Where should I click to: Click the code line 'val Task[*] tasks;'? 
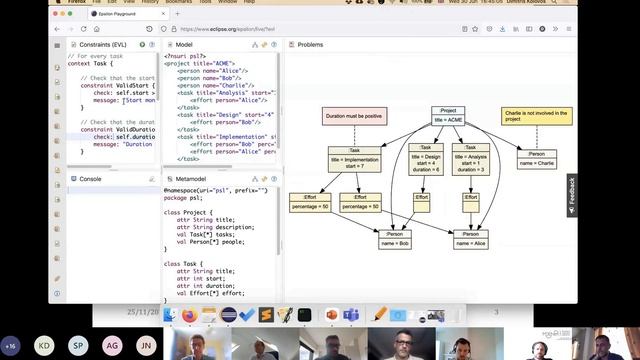click(206, 234)
